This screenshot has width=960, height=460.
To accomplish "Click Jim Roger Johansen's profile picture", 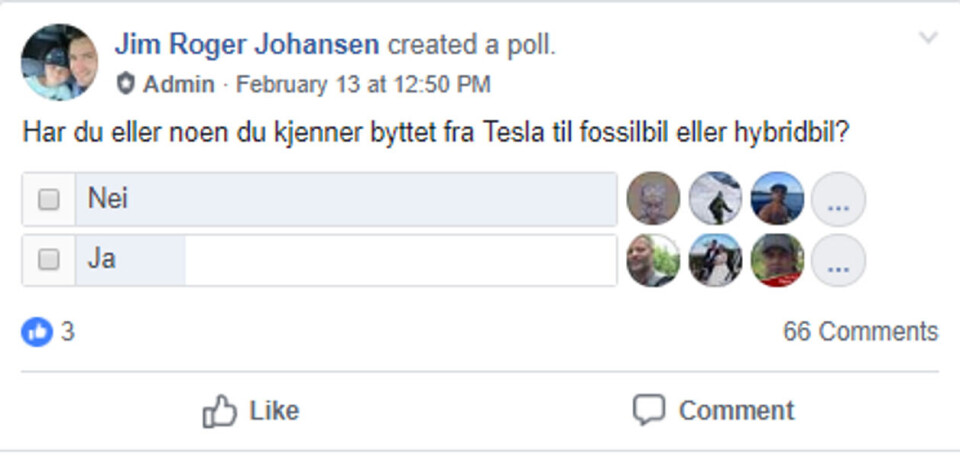I will click(59, 62).
